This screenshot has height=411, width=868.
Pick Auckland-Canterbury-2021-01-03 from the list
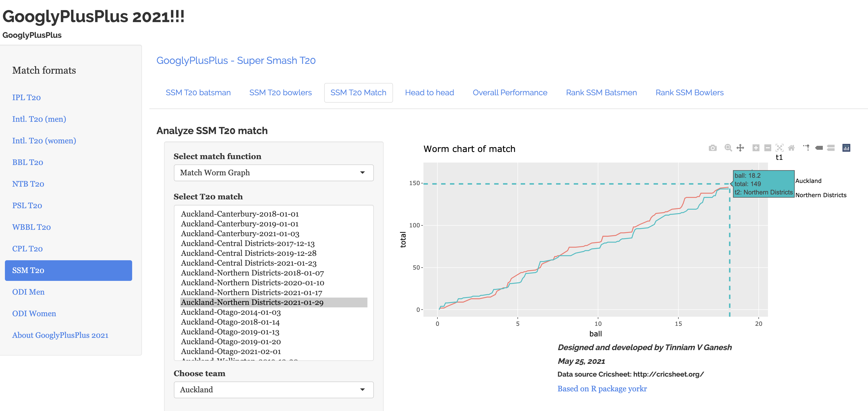click(240, 234)
